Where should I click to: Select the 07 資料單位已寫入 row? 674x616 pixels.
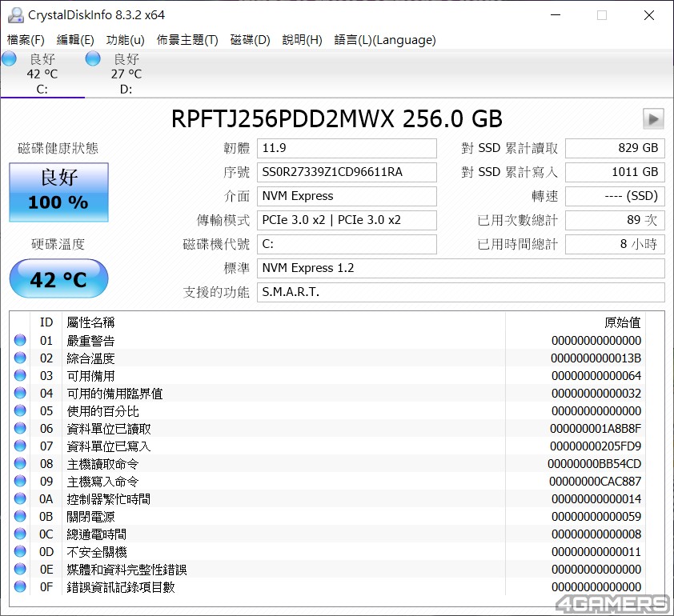click(x=320, y=446)
